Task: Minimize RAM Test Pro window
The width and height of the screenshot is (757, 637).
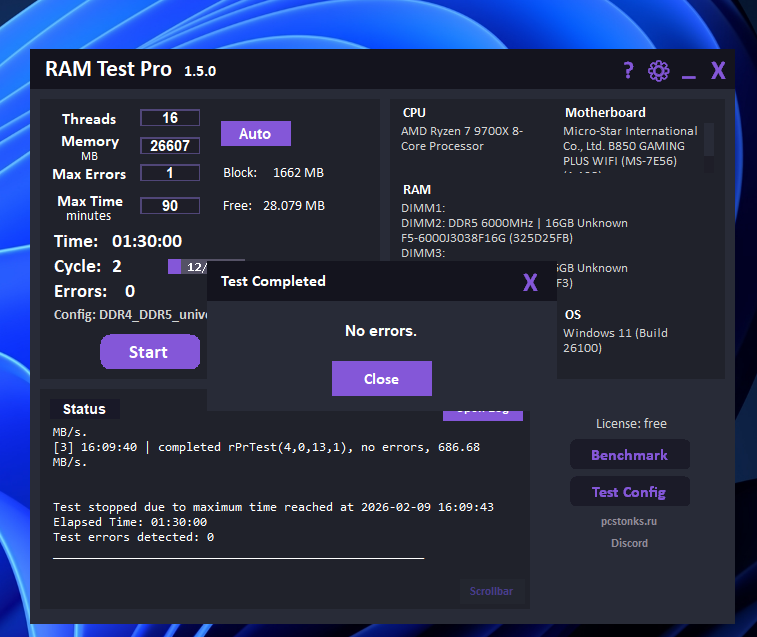Action: click(688, 76)
